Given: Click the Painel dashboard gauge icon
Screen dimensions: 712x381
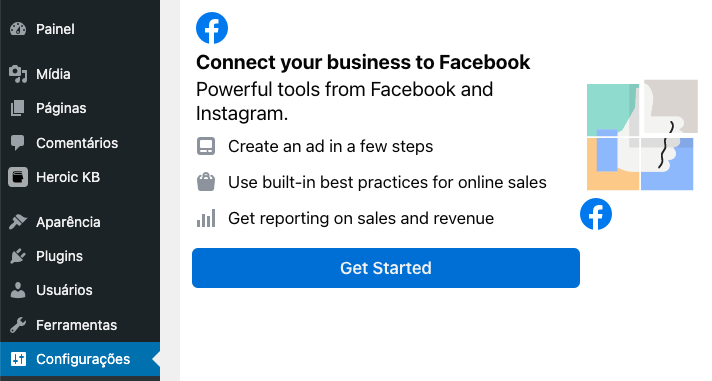Looking at the screenshot, I should click(x=18, y=29).
